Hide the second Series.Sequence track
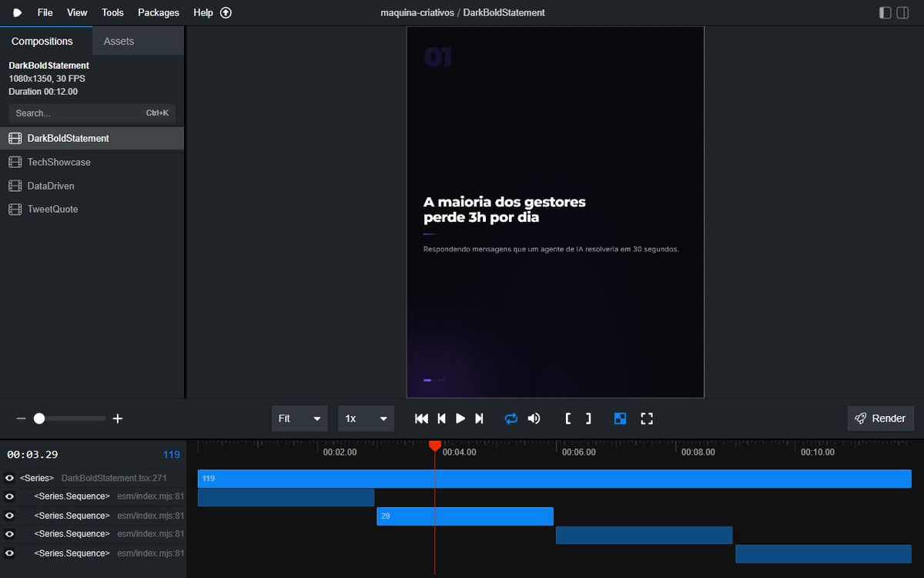Image resolution: width=924 pixels, height=578 pixels. [x=10, y=516]
